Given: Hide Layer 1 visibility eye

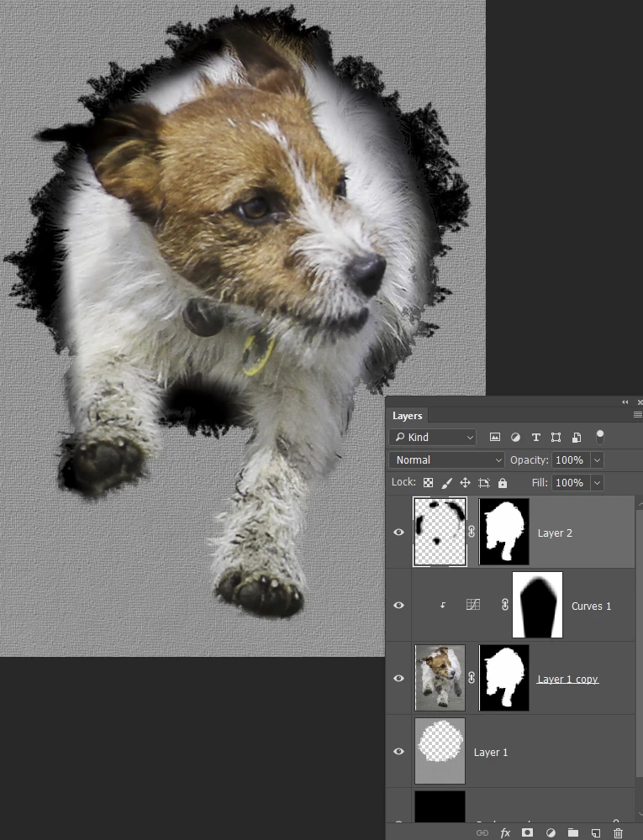Looking at the screenshot, I should [x=398, y=751].
